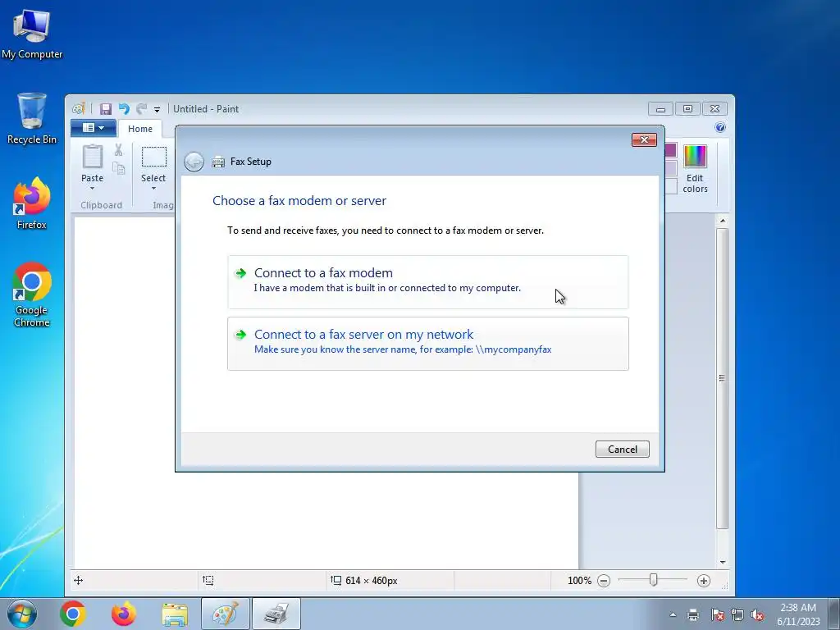Click the fax machine icon beside Fax Setup
840x630 pixels.
point(218,162)
